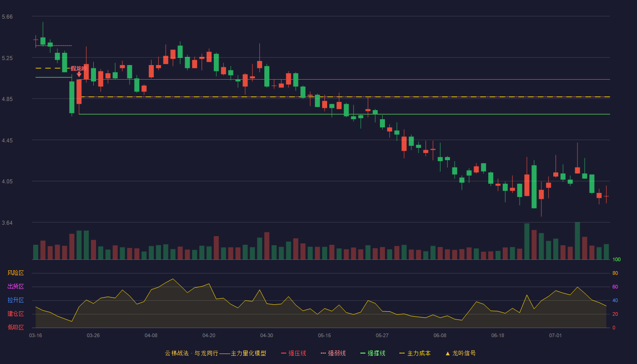Click the 05-27 date label
637x364 pixels.
382,335
